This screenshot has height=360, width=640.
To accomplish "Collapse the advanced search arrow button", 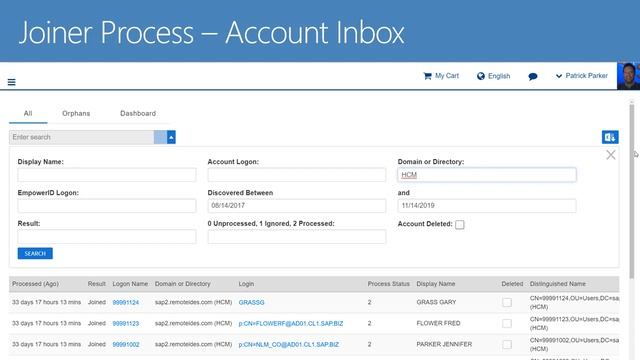I will tap(171, 137).
